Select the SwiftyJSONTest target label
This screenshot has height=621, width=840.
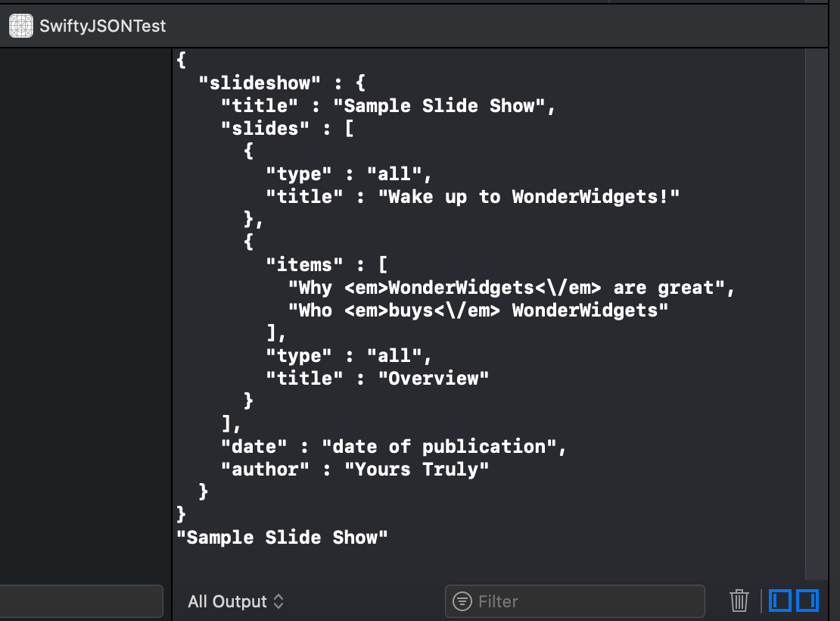tap(102, 26)
